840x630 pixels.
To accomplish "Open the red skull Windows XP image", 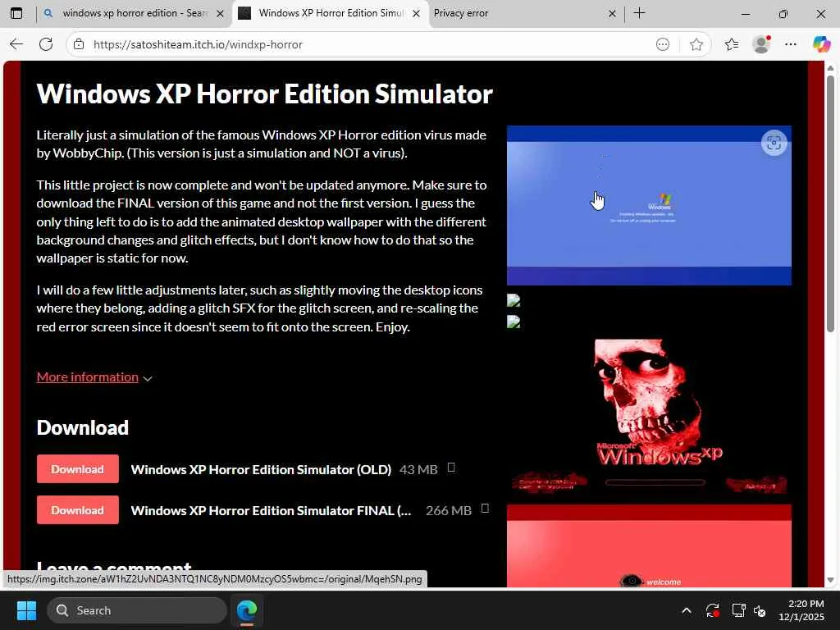I will [649, 417].
